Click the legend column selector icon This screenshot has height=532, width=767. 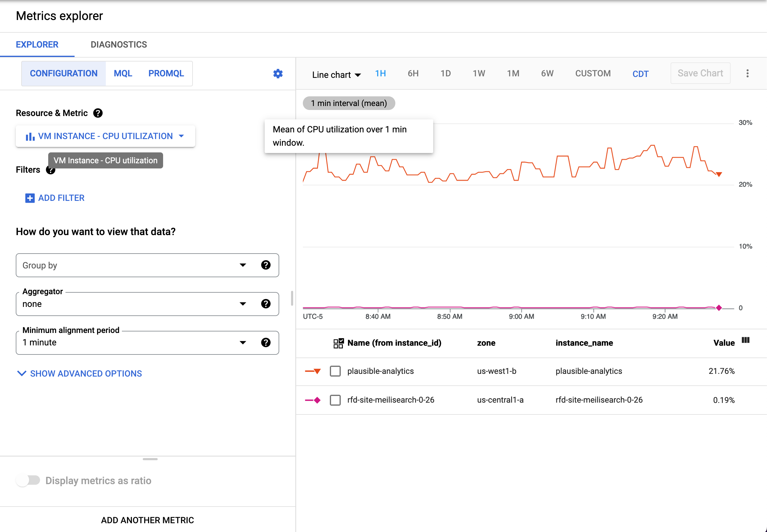pos(745,340)
